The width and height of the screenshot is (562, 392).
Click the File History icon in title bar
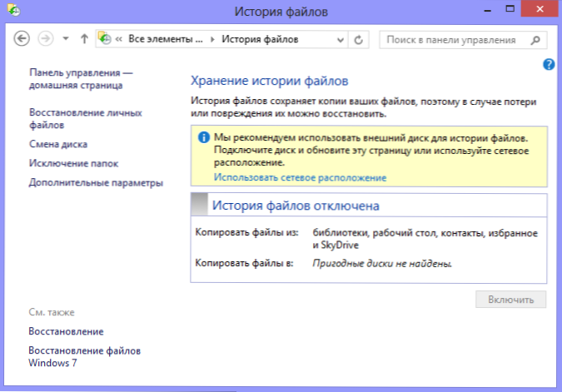pyautogui.click(x=13, y=10)
